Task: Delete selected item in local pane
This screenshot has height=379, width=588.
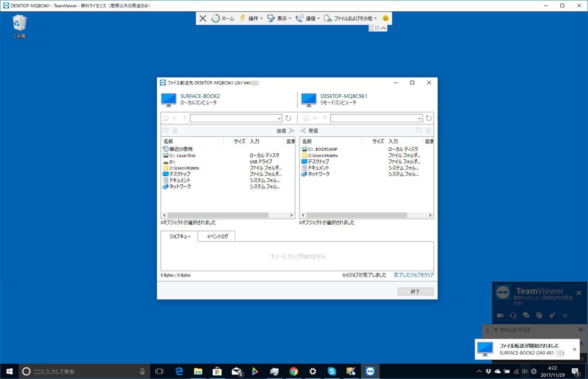Action: point(175,131)
